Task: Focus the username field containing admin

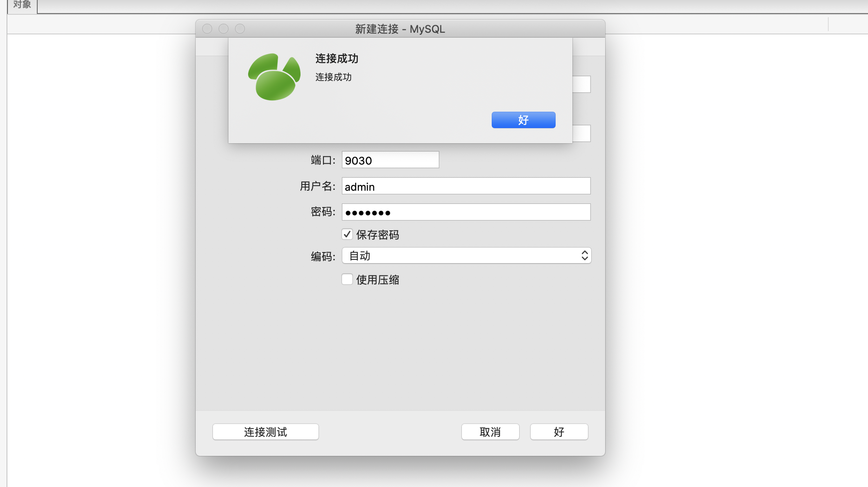Action: pos(466,186)
